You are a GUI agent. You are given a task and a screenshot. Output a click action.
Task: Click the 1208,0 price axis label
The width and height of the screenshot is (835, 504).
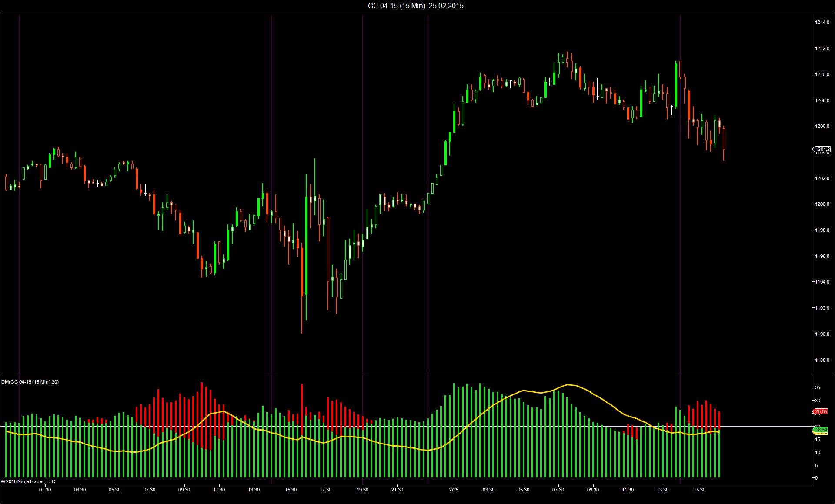point(822,100)
